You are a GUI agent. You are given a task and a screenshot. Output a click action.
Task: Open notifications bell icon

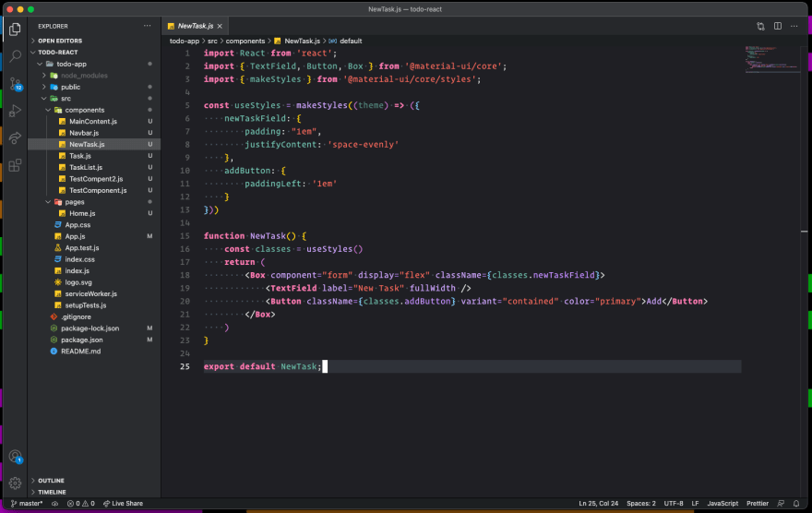[796, 503]
